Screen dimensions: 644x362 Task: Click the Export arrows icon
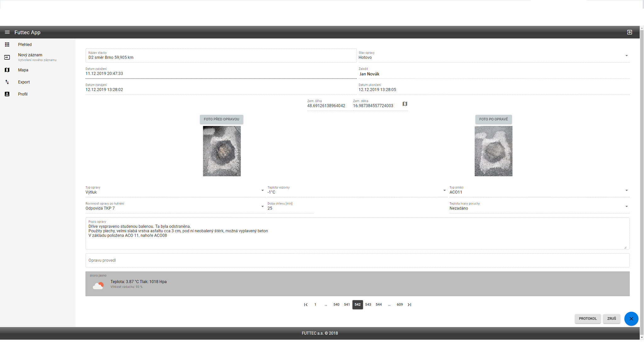[x=7, y=82]
